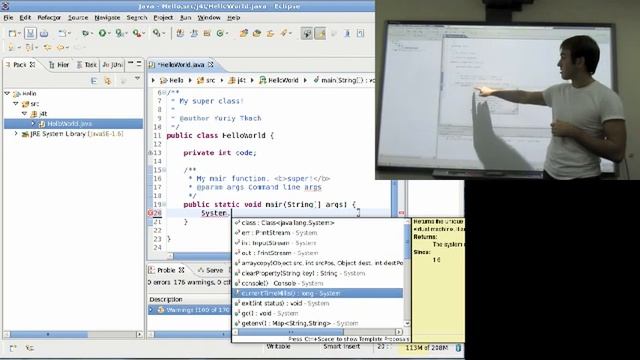Click the New wizard toolbar icon
This screenshot has height=360, width=640.
coord(13,33)
